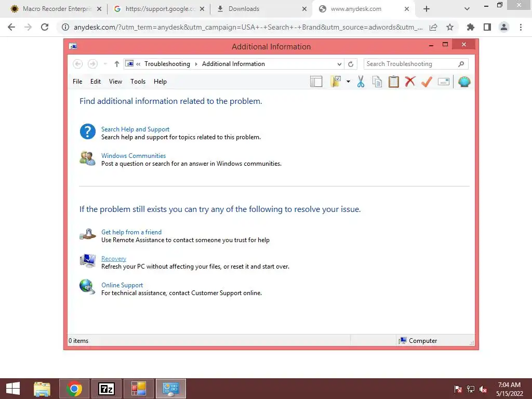The image size is (532, 399).
Task: Click Troubleshooting in the breadcrumb path
Action: [167, 64]
